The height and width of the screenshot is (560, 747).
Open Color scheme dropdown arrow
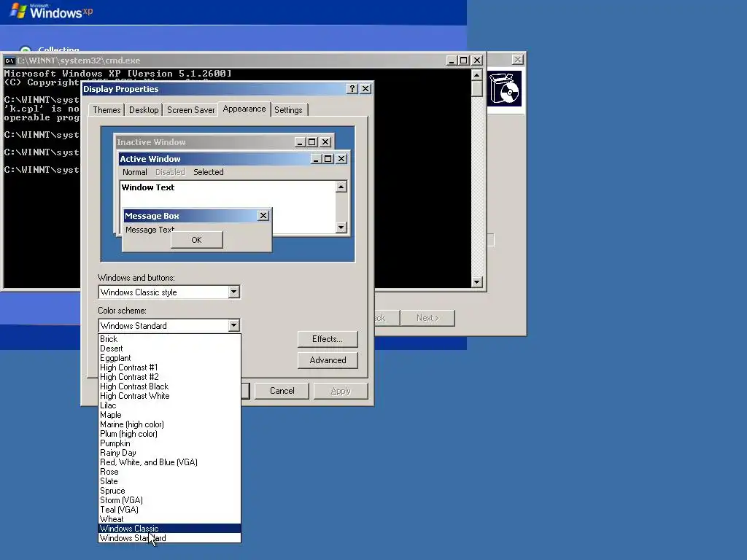point(233,326)
